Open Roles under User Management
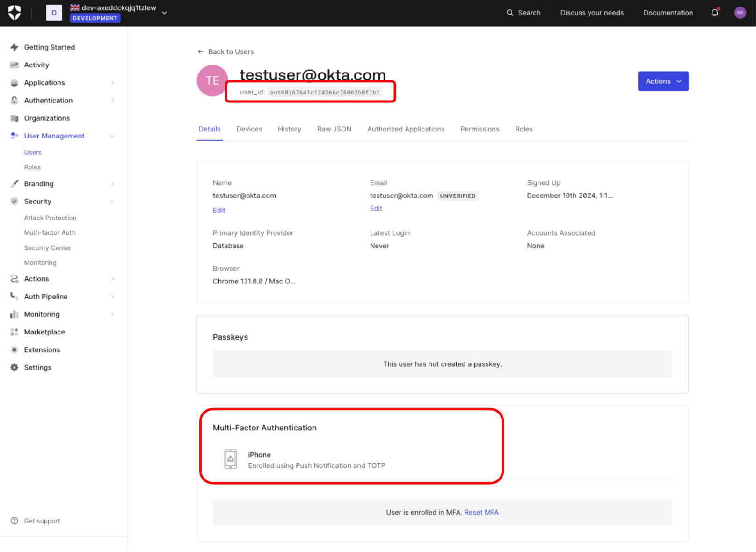The height and width of the screenshot is (552, 756). click(x=32, y=167)
